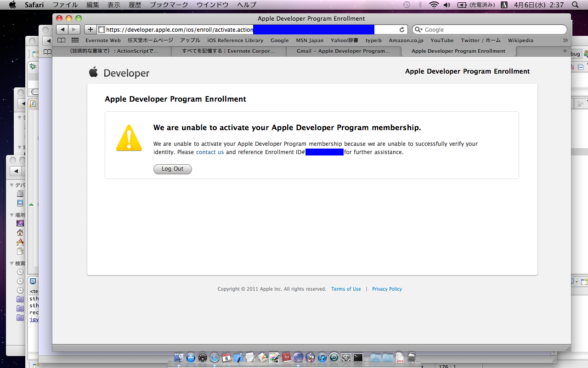
Task: Open iCal from the Dock
Action: point(227,357)
